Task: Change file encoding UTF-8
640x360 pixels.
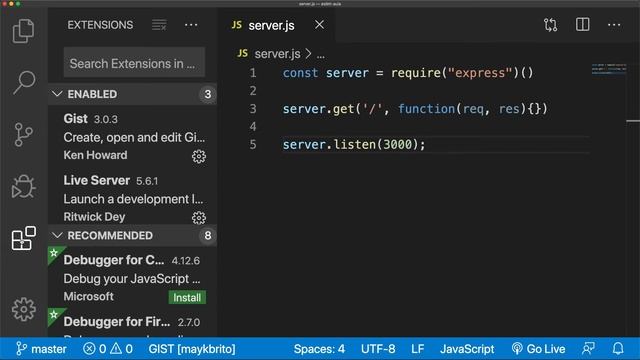Action: tap(378, 349)
